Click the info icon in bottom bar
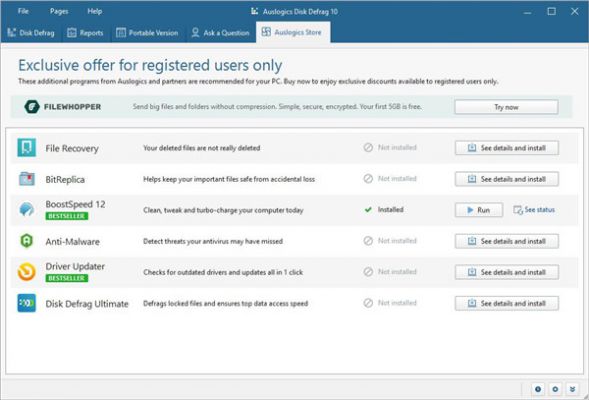This screenshot has height=400, width=589. [538, 389]
